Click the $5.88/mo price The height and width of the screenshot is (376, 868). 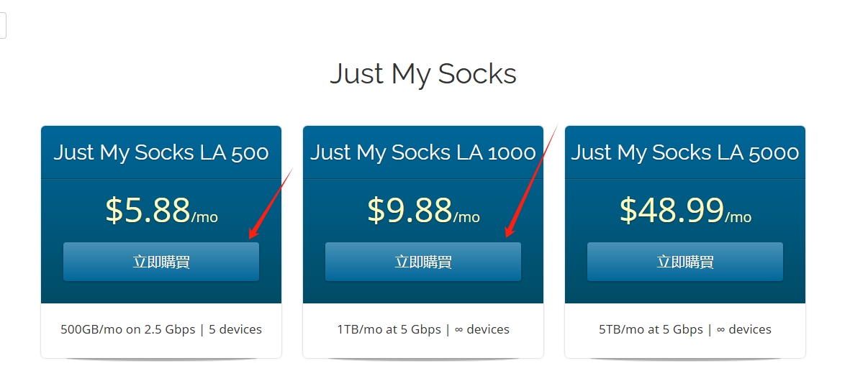(x=161, y=210)
